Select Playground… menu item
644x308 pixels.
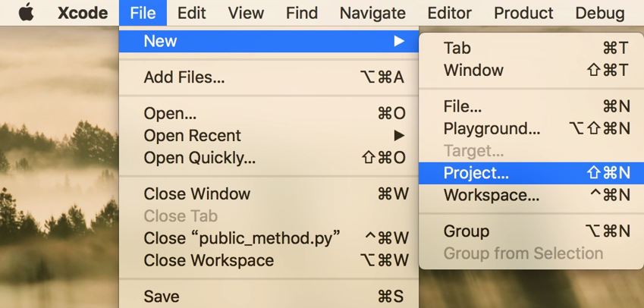(532, 129)
